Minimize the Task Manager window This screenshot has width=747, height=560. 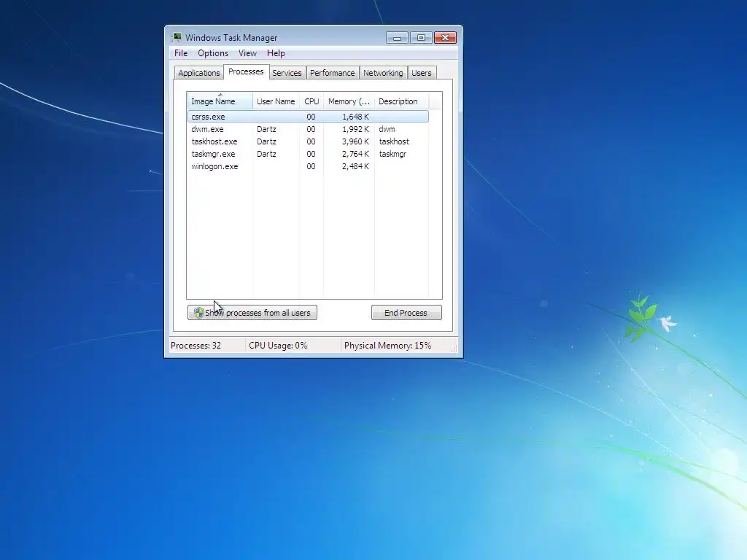[x=397, y=38]
